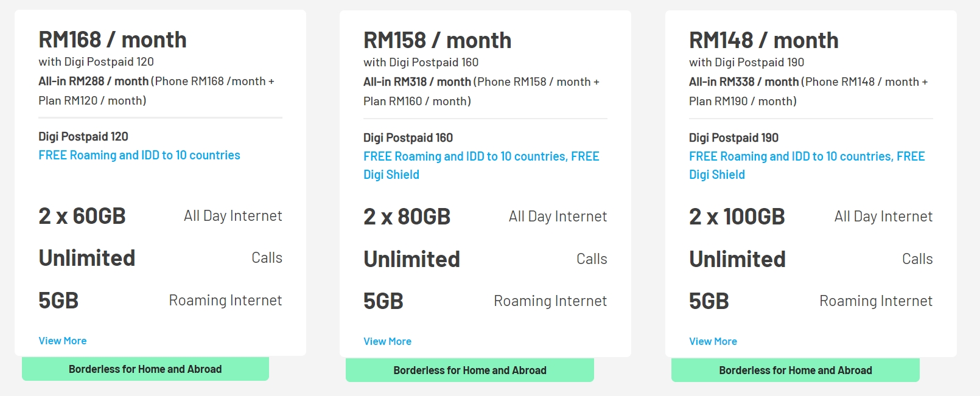The width and height of the screenshot is (980, 396).
Task: Click the bold Digi Postpaid 120 plan title
Action: click(x=83, y=136)
